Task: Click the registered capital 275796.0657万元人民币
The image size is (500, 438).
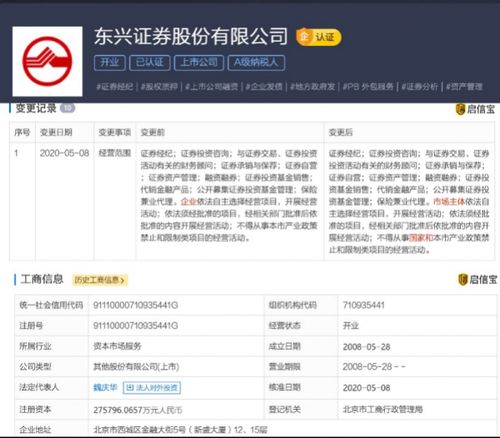Action: point(138,410)
